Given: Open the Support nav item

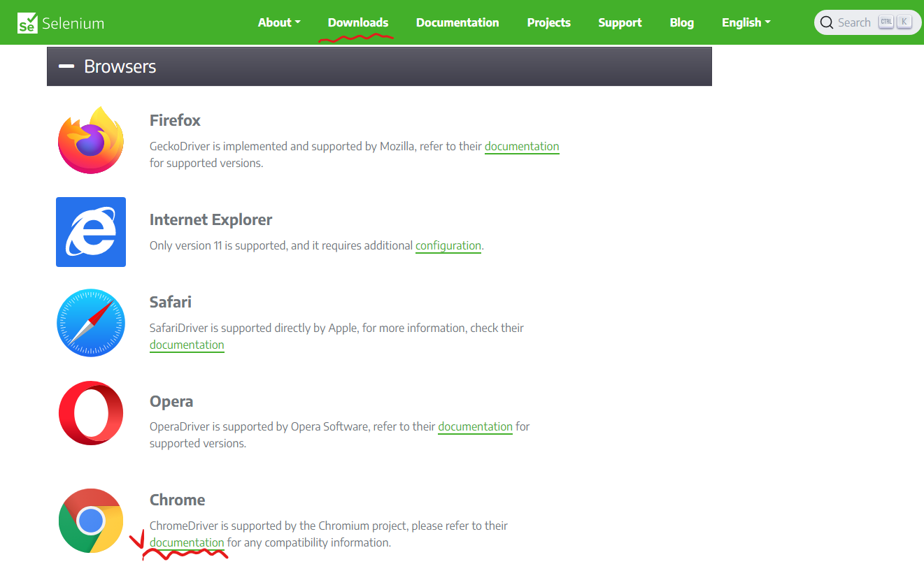Looking at the screenshot, I should 620,22.
